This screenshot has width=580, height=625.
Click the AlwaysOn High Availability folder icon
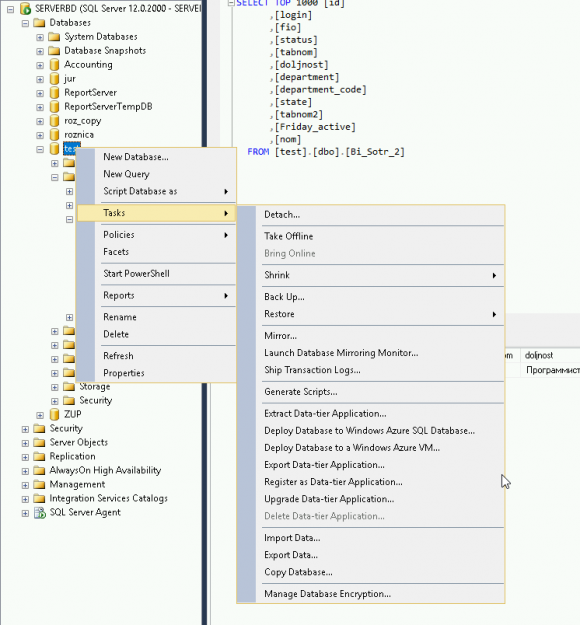[39, 470]
